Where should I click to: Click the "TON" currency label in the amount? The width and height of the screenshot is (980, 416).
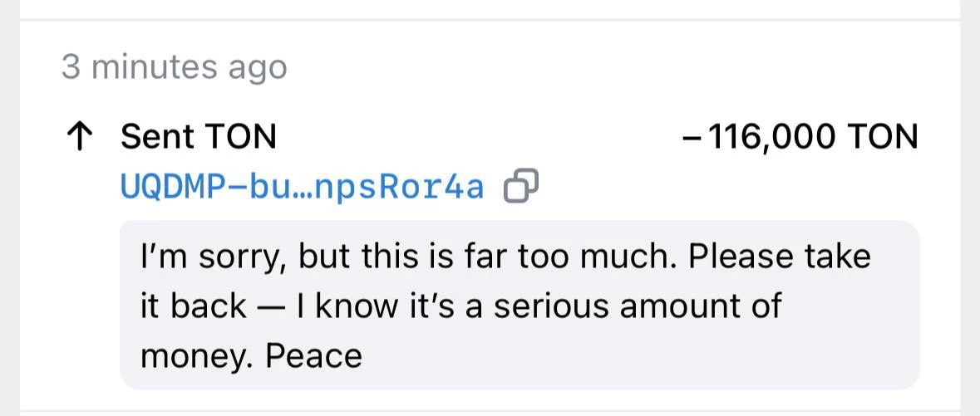[x=882, y=136]
